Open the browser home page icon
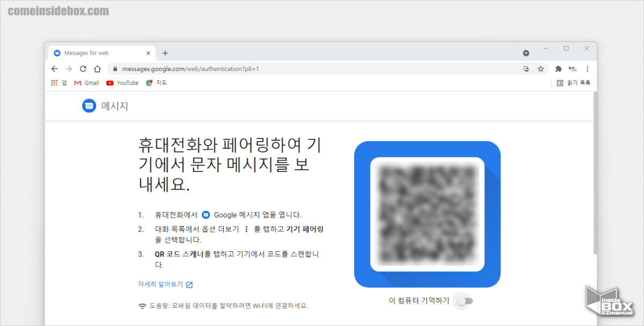The width and height of the screenshot is (644, 326). pyautogui.click(x=97, y=69)
